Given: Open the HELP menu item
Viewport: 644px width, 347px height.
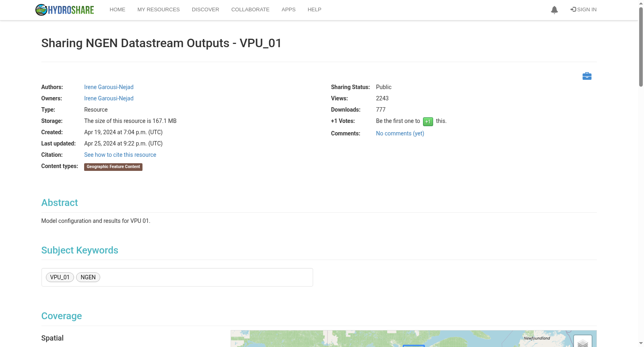Looking at the screenshot, I should click(314, 10).
